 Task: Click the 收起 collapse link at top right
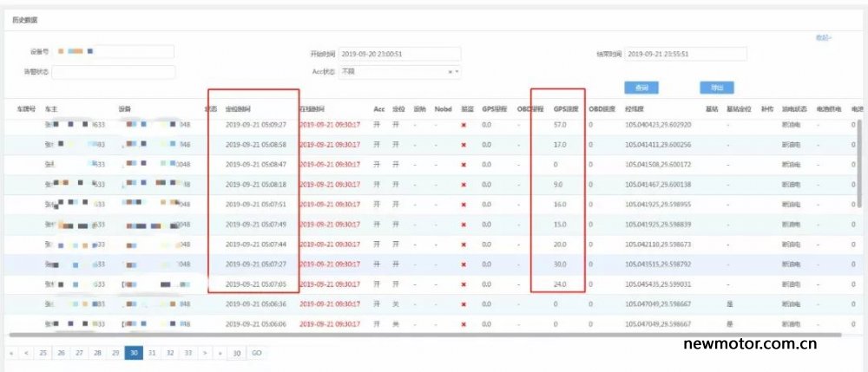[x=824, y=37]
